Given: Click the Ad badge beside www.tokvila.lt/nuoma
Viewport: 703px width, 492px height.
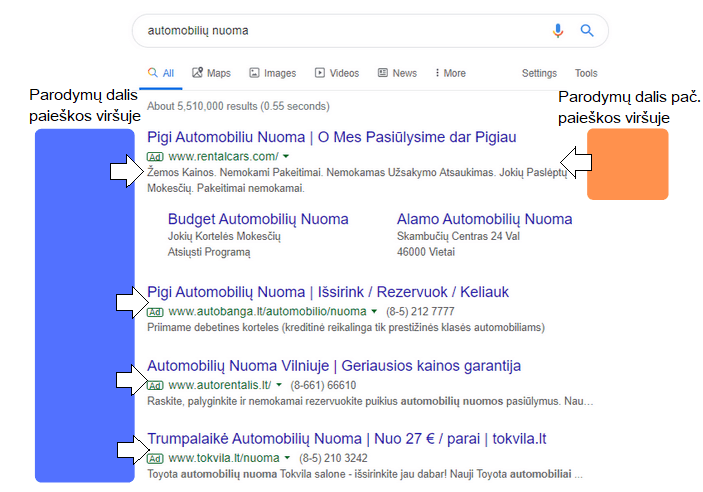Looking at the screenshot, I should pos(155,459).
